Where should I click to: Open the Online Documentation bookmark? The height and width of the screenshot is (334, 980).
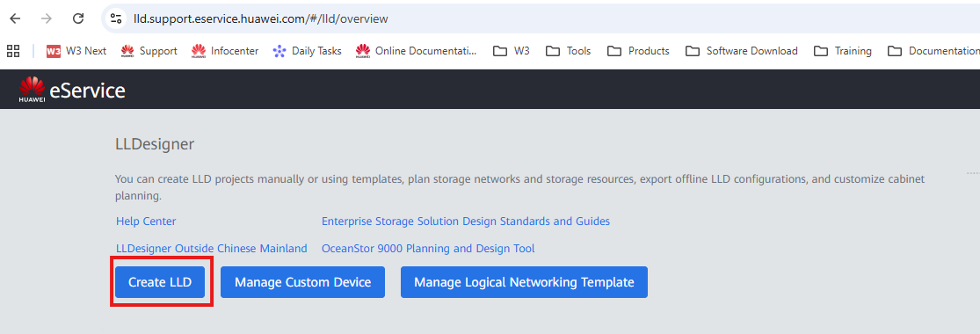coord(416,51)
